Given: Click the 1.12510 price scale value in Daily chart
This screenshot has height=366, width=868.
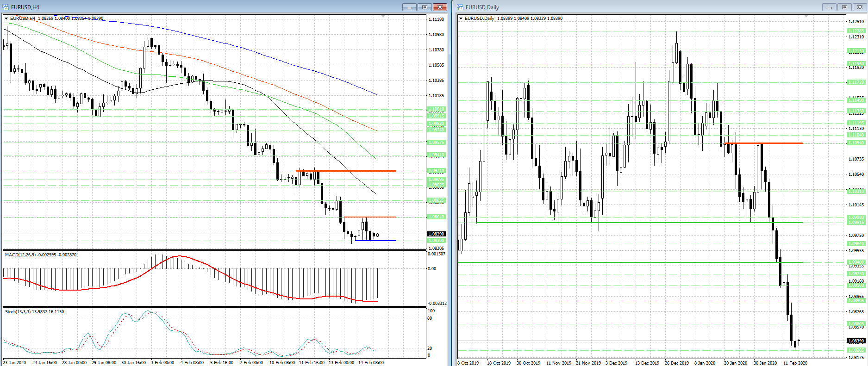Looking at the screenshot, I should pos(856,22).
